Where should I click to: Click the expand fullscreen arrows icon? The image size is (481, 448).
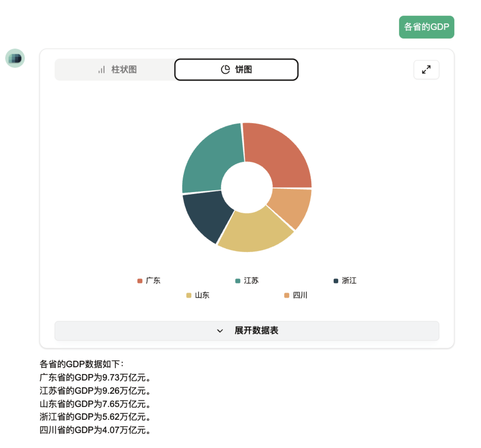(426, 69)
